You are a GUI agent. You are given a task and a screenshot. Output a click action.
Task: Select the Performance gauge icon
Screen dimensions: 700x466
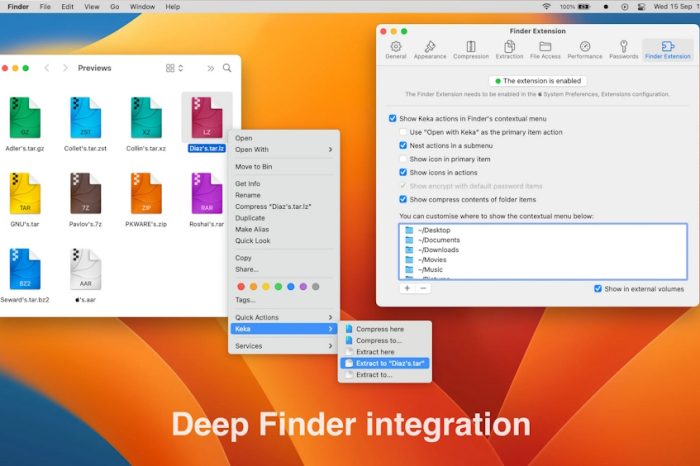pyautogui.click(x=585, y=46)
